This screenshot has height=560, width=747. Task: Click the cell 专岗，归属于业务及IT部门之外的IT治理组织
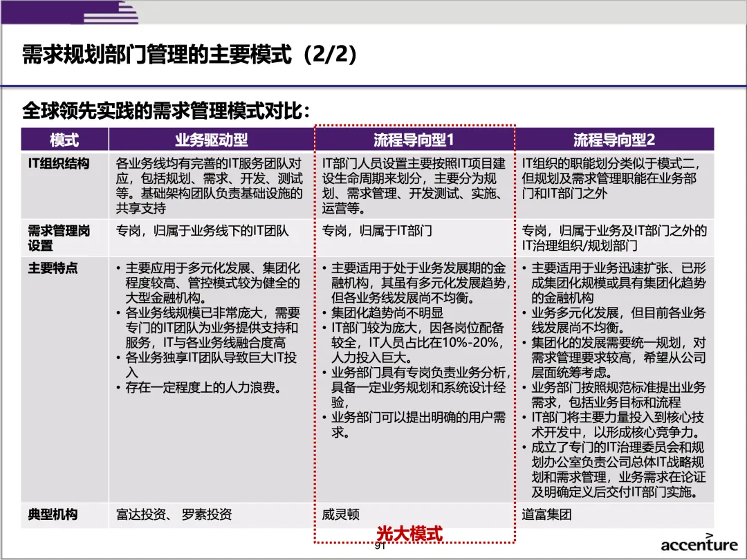614,238
